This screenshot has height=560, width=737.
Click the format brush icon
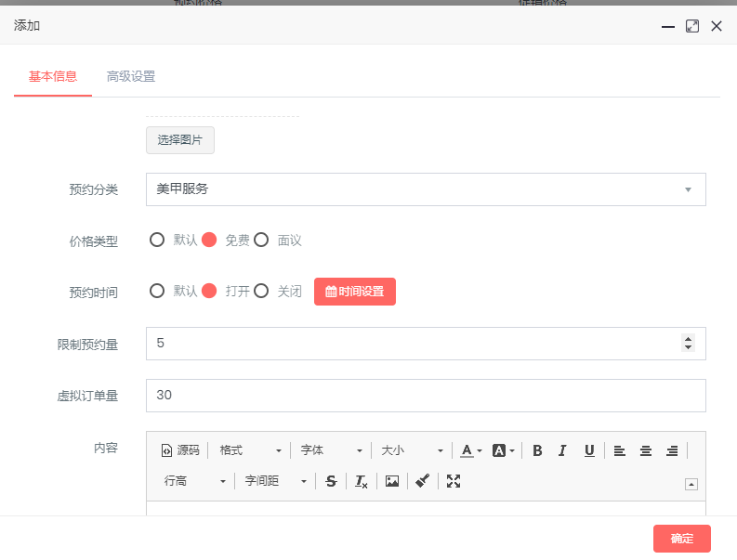tap(422, 481)
